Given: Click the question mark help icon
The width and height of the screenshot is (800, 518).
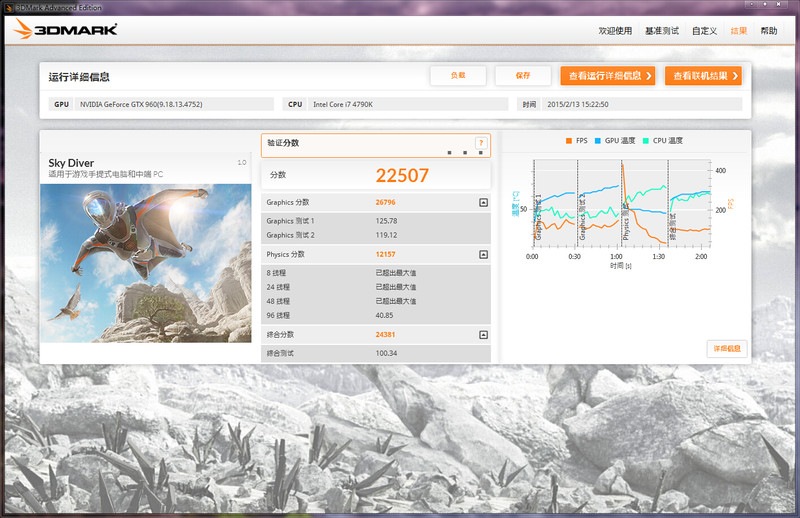Looking at the screenshot, I should 481,143.
